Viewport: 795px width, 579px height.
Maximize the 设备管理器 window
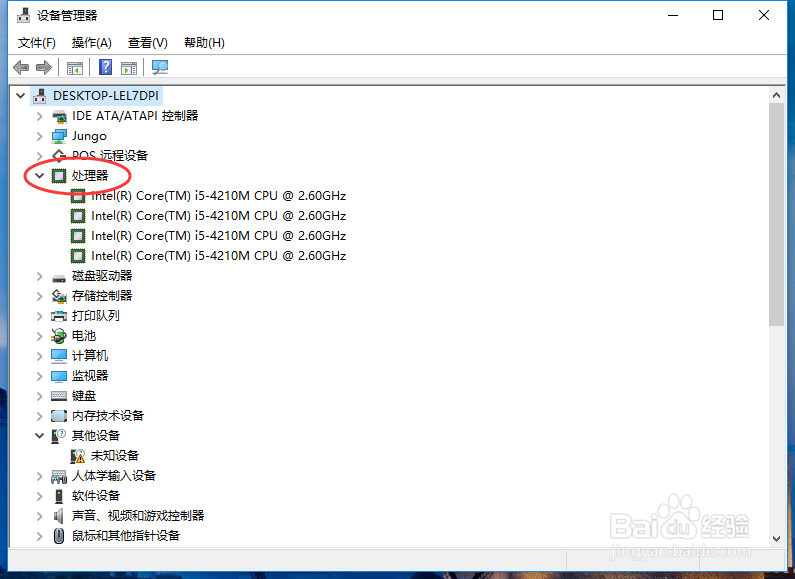coord(718,15)
